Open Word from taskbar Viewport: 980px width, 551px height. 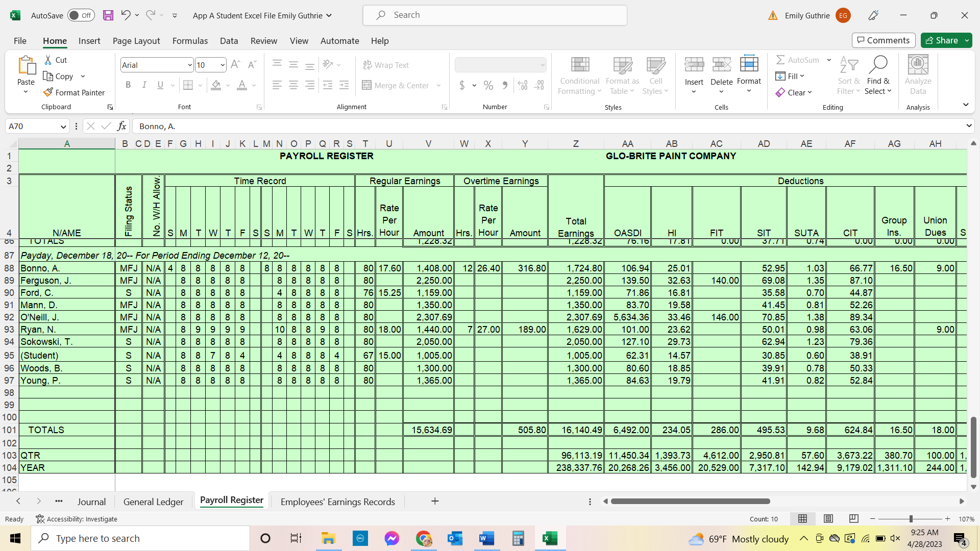pyautogui.click(x=486, y=538)
